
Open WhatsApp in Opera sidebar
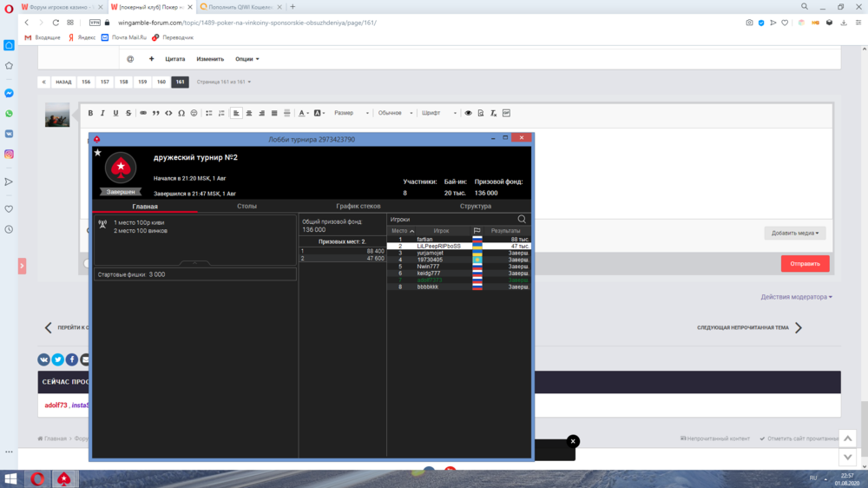(x=9, y=114)
